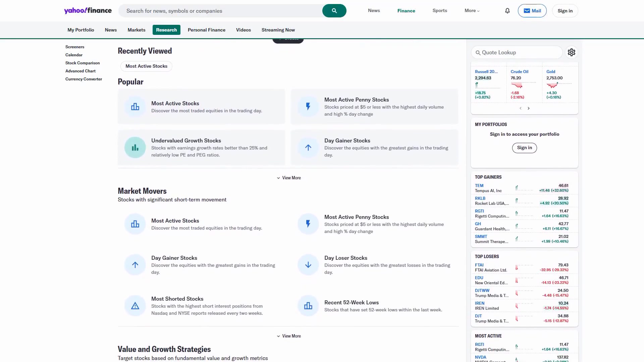Screen dimensions: 644x362
Task: Open the DJT ticker in Top Losers
Action: [x=478, y=316]
